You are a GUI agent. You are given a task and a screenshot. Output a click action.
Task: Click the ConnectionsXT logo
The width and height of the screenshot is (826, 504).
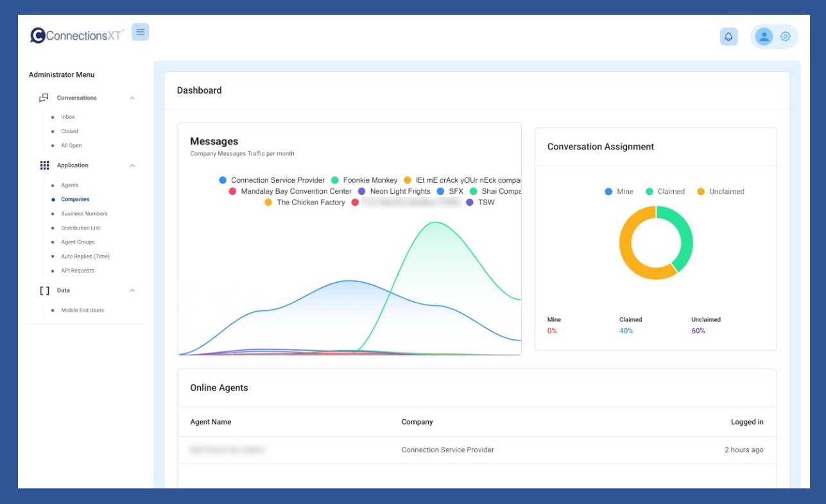point(77,35)
